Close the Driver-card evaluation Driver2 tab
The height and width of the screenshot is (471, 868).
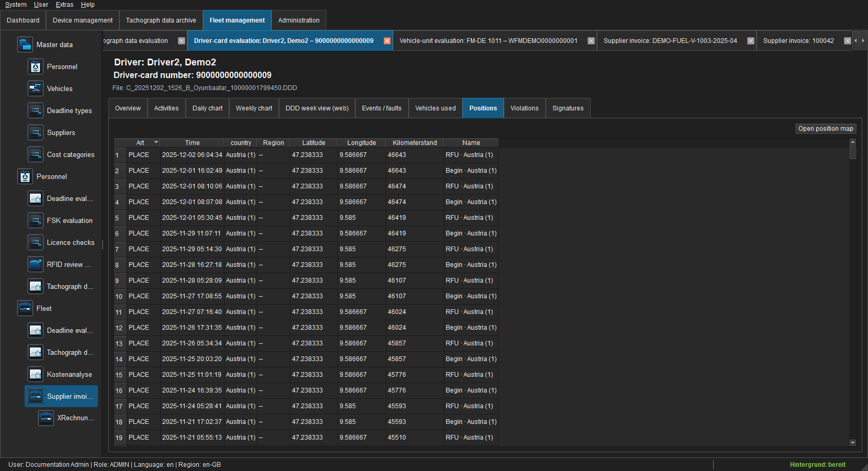point(387,41)
